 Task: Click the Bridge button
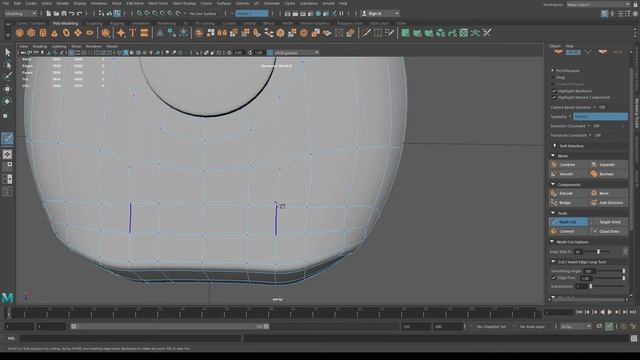(568, 203)
